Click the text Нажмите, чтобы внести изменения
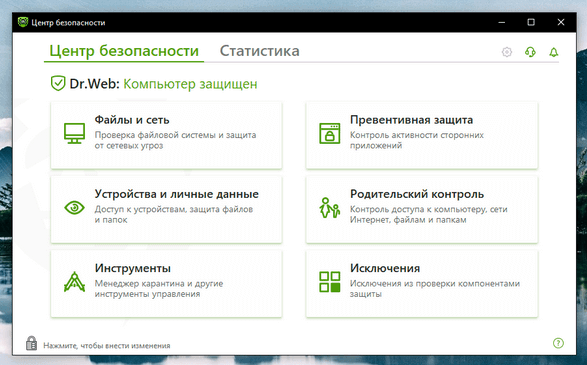This screenshot has width=587, height=365. coord(107,346)
